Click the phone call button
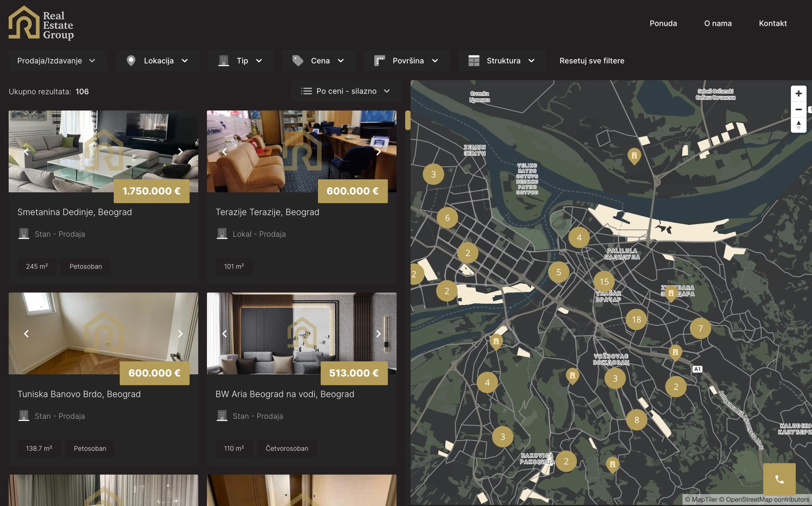 (779, 479)
